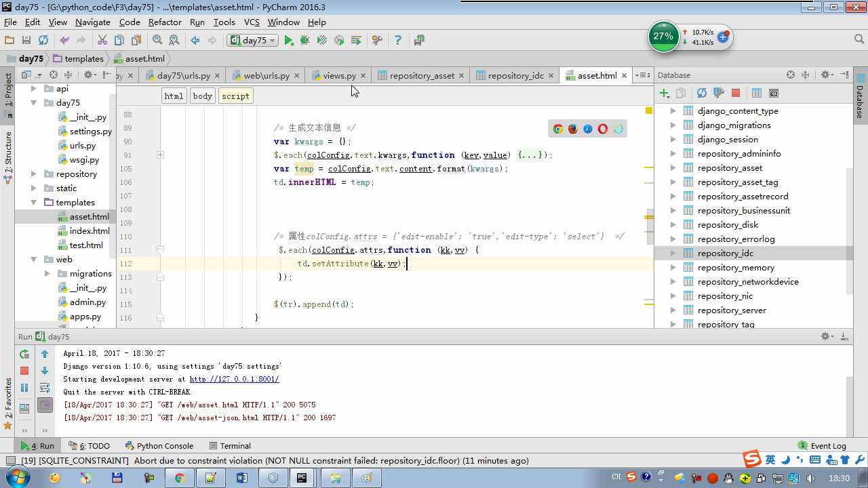Open SQL console icon in Database panel

click(774, 93)
